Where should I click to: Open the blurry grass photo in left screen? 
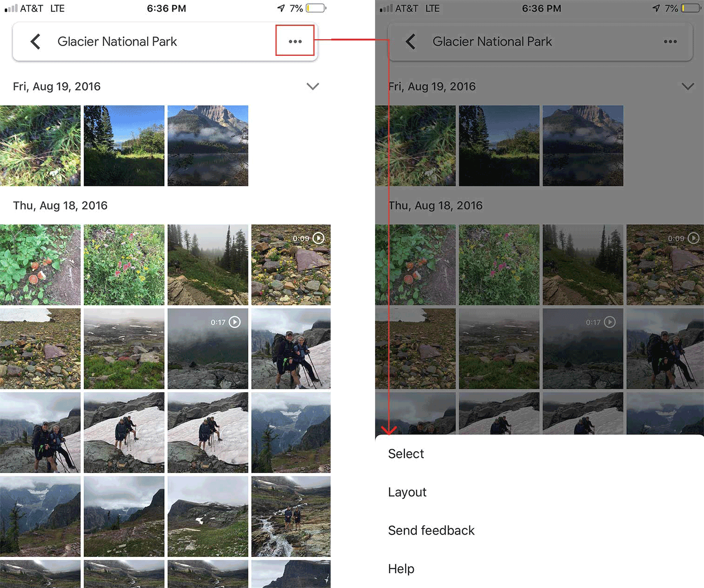pyautogui.click(x=40, y=146)
